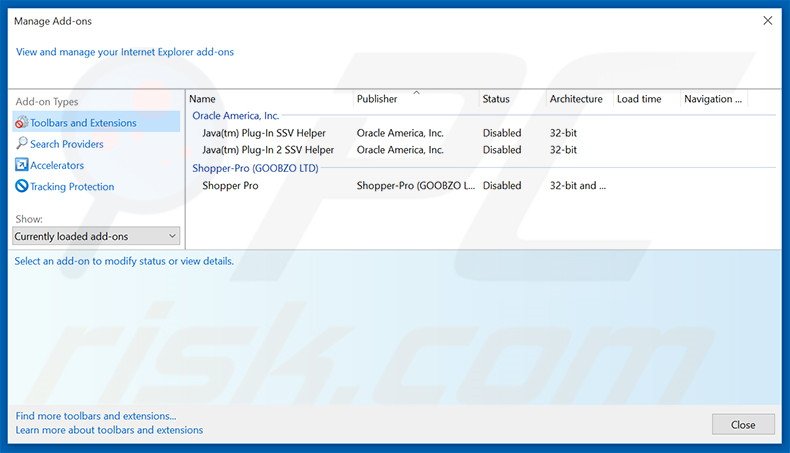The height and width of the screenshot is (453, 790).
Task: Click Disabled status of Shopper Pro
Action: tap(502, 185)
